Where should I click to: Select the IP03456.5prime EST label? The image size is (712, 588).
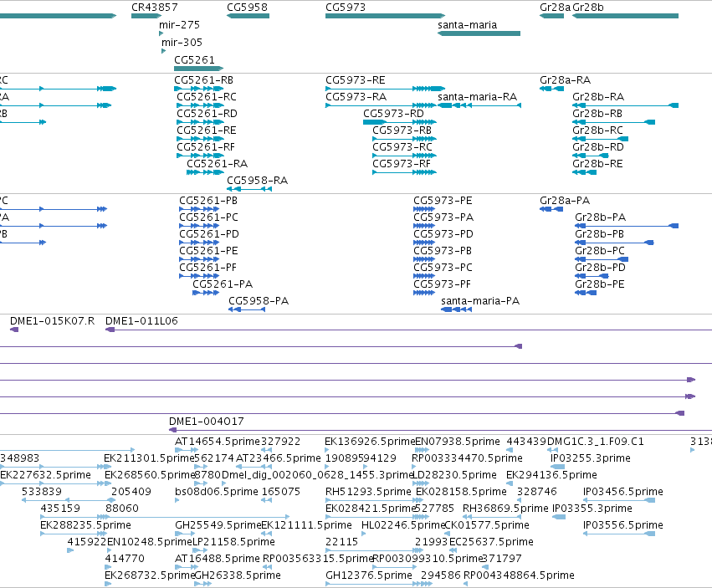[623, 492]
